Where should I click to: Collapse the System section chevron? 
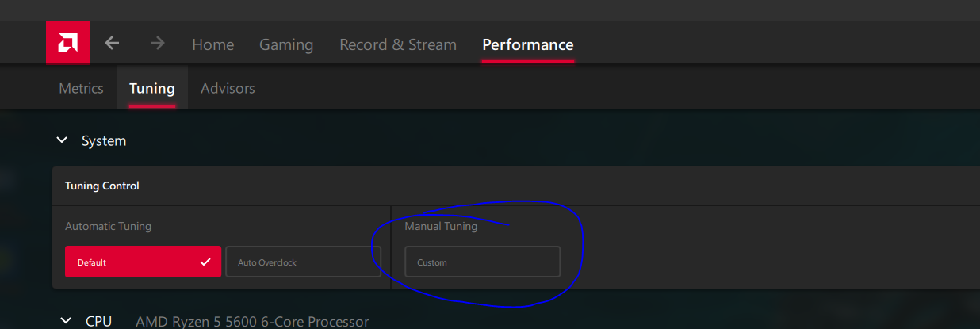(x=62, y=140)
